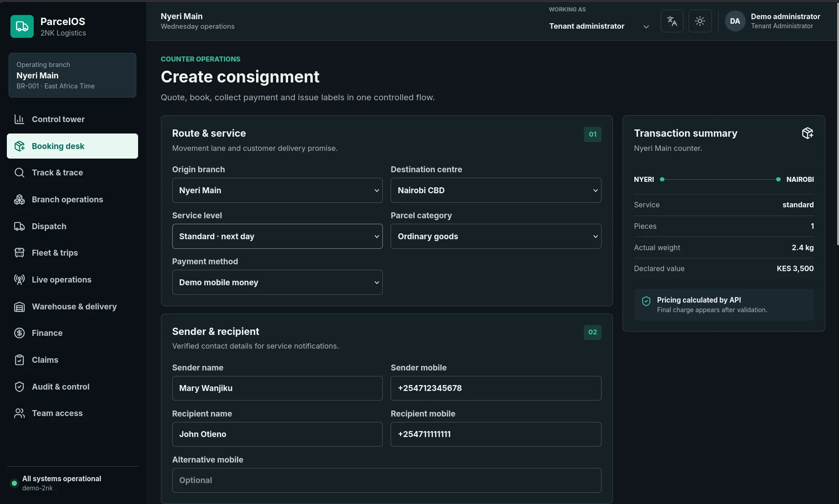Focus the Alternative mobile optional field
Image resolution: width=839 pixels, height=504 pixels.
(386, 480)
